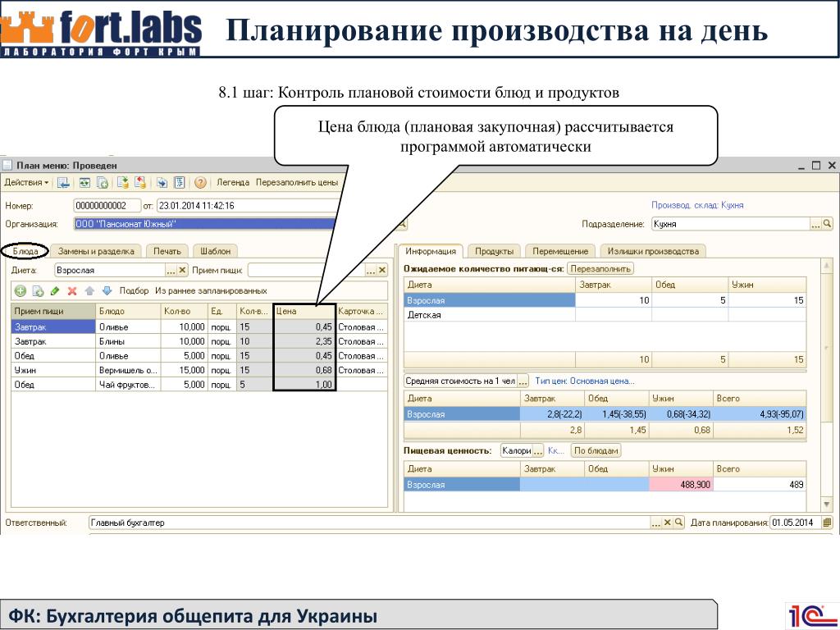Copy the selected dish row icon
This screenshot has height=630, width=840.
click(x=38, y=291)
